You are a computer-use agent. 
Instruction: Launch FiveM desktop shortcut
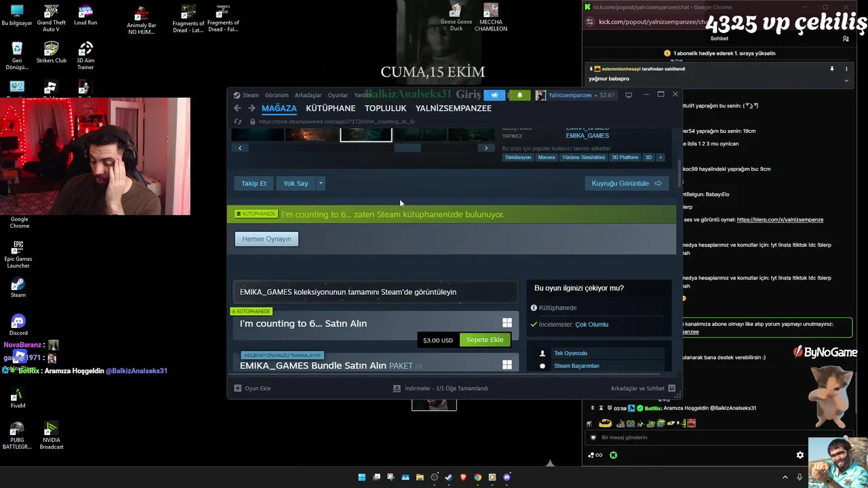click(x=18, y=399)
